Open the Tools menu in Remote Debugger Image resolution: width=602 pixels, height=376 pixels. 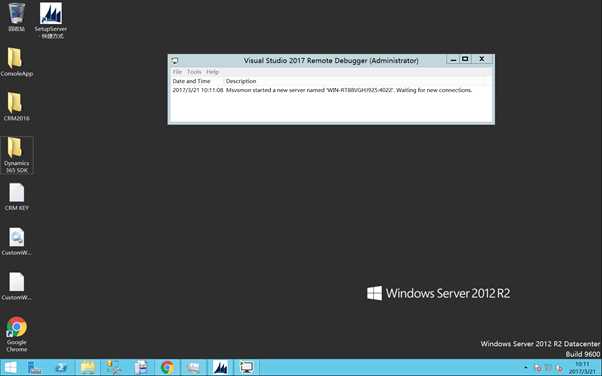(194, 72)
